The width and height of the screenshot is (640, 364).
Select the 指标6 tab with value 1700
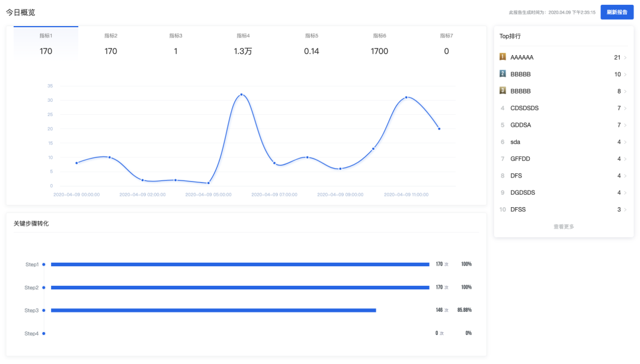tap(379, 44)
